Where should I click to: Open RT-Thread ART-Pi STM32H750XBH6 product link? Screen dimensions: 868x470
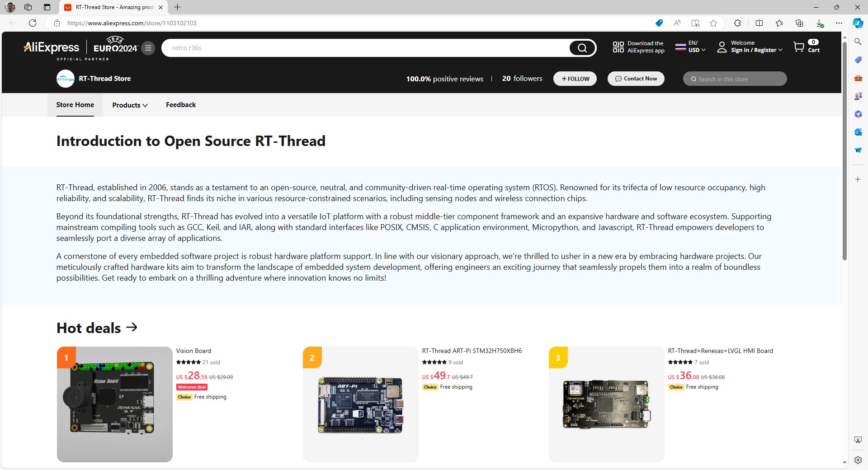click(472, 351)
